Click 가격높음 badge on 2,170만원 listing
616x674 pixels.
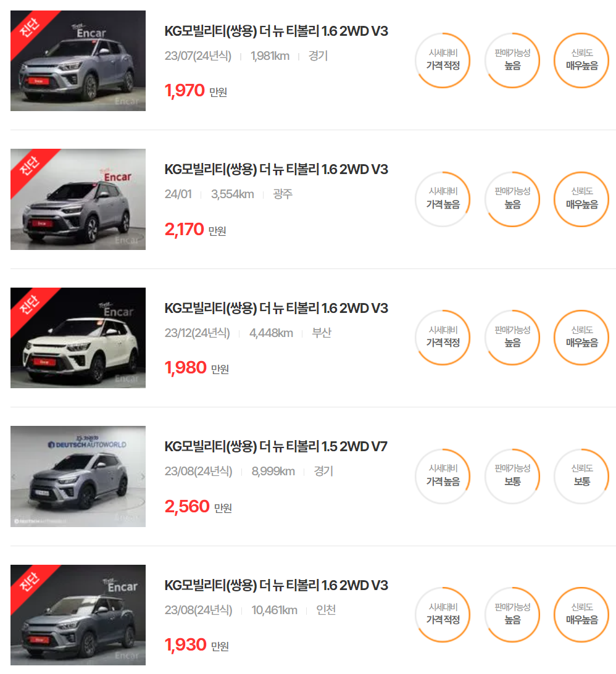[443, 199]
